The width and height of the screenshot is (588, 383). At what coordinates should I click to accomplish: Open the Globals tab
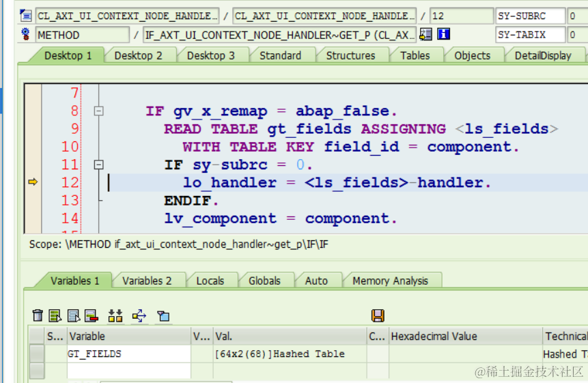pyautogui.click(x=264, y=281)
